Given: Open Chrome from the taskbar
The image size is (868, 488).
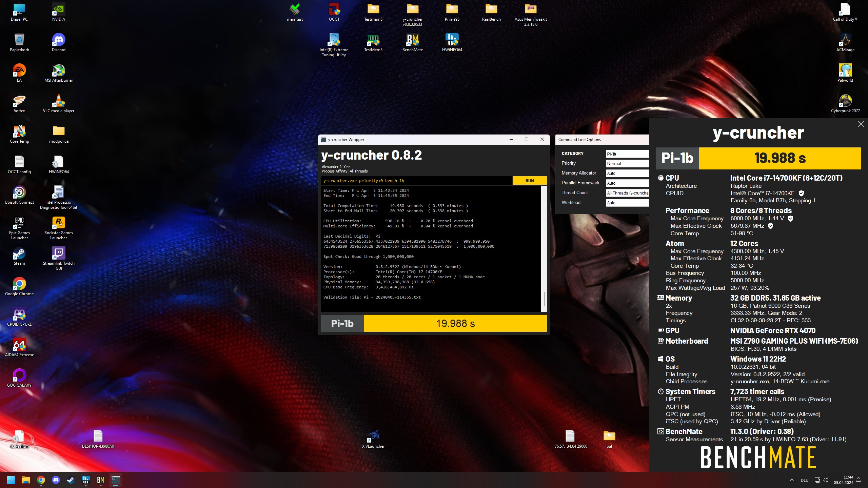Looking at the screenshot, I should pos(41,480).
